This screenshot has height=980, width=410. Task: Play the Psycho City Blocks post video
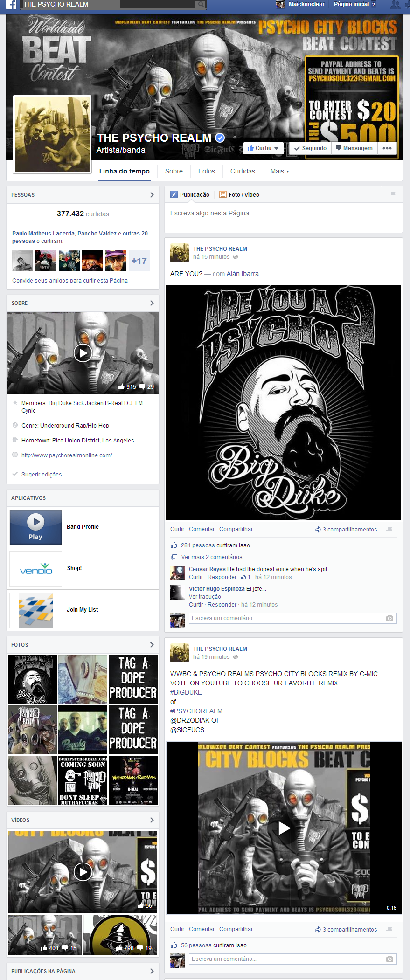point(284,828)
